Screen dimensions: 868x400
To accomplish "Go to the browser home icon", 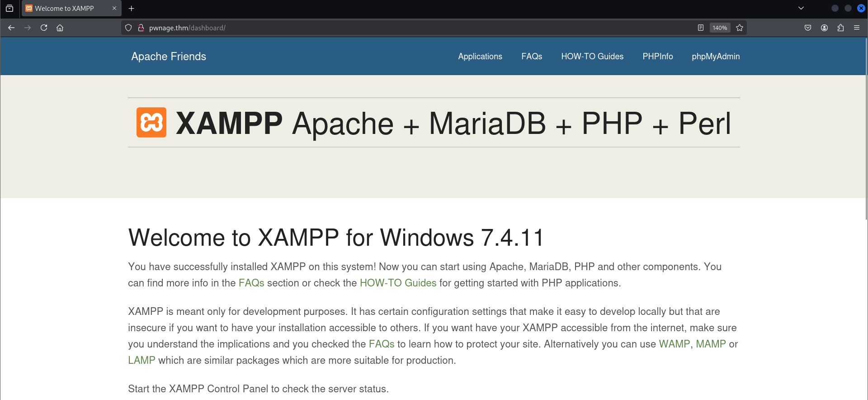I will tap(60, 28).
